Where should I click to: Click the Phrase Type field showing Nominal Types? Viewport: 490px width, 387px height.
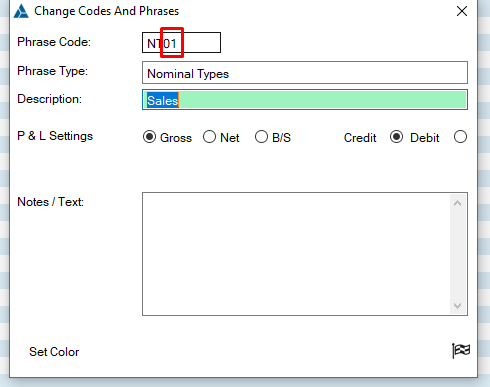(x=305, y=73)
